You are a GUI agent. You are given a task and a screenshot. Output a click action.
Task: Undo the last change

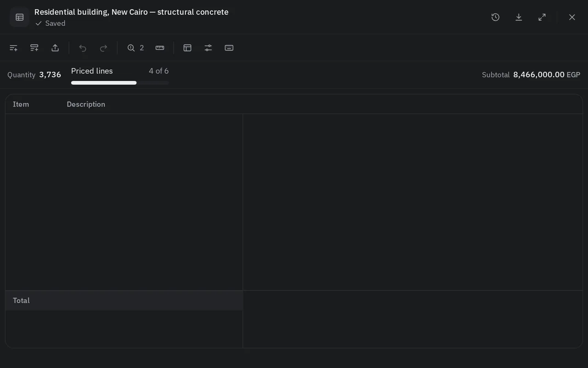coord(83,48)
